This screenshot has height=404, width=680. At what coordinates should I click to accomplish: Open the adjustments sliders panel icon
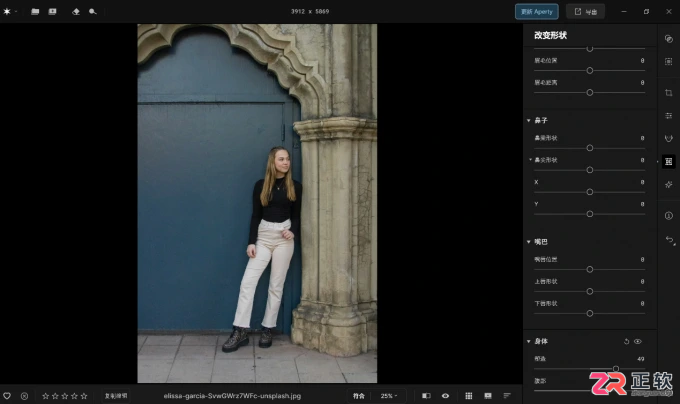coord(668,115)
